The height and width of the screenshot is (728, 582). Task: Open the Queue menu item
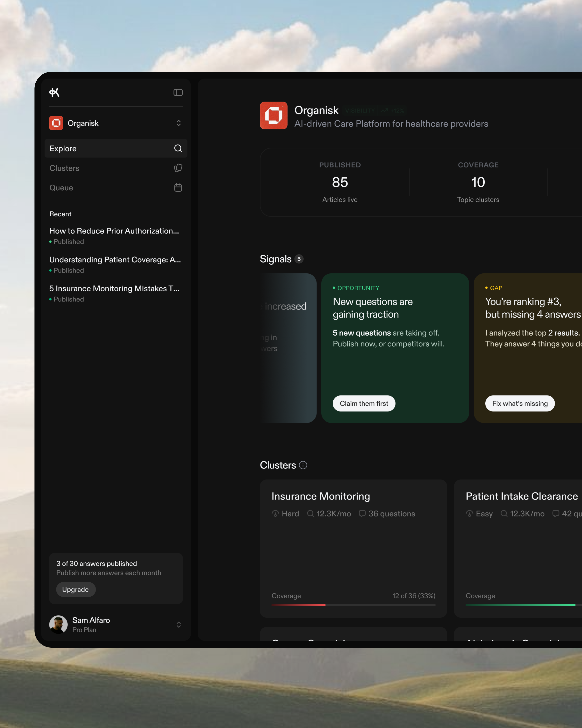point(61,188)
